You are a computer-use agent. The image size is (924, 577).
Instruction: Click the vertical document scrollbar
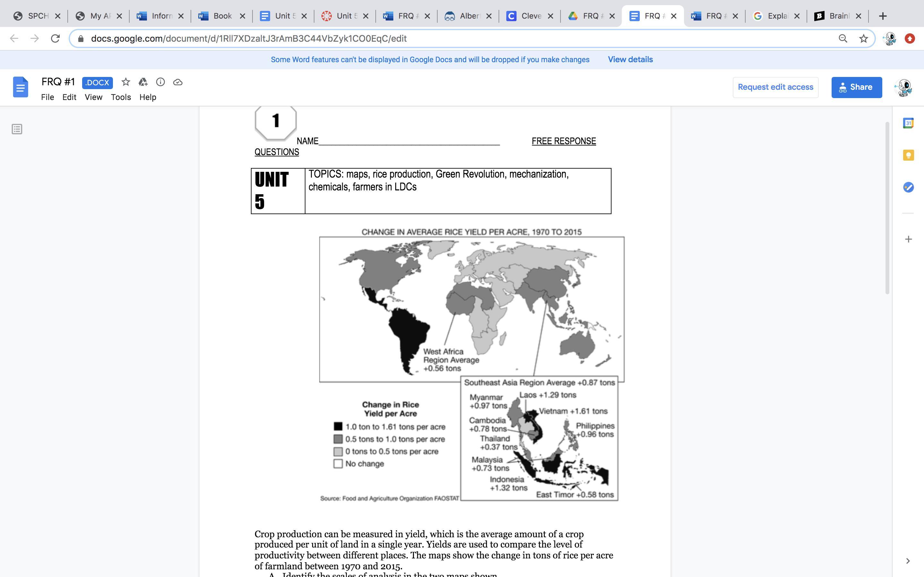pyautogui.click(x=887, y=208)
